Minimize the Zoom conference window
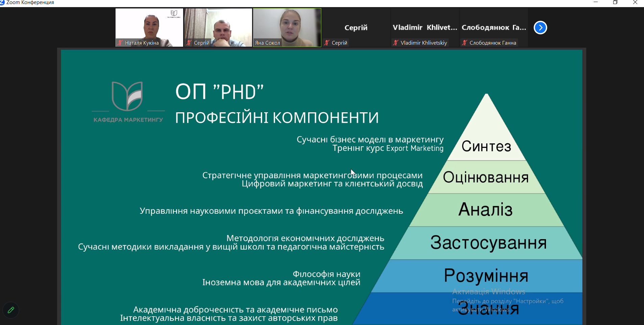 (596, 2)
